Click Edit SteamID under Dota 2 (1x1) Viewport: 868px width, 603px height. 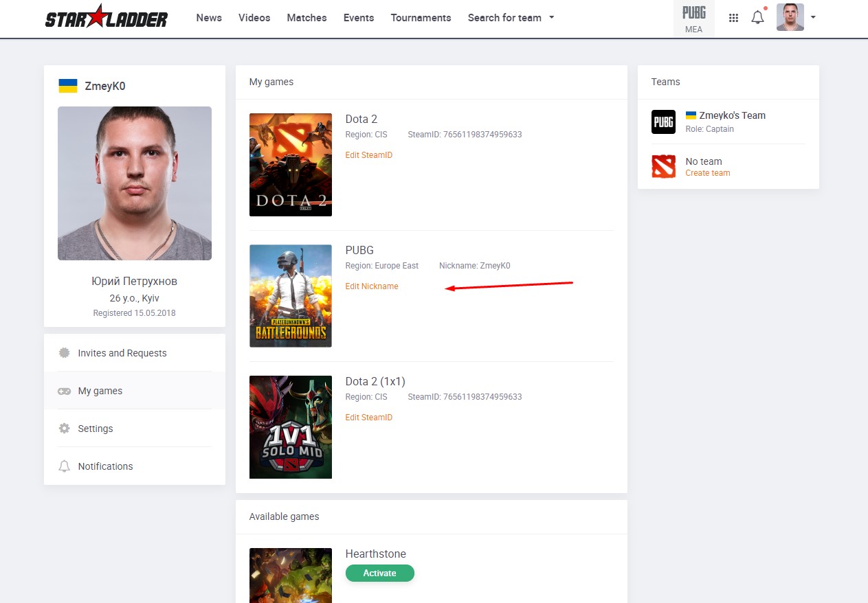(369, 418)
